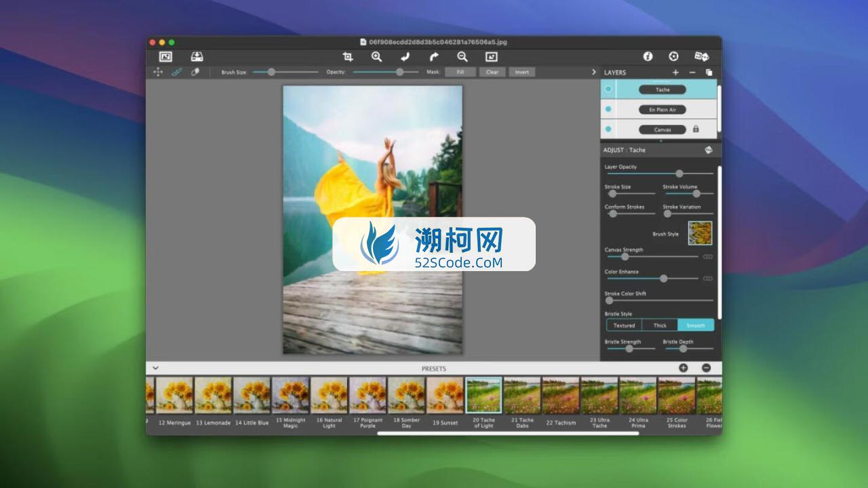Toggle the link switch beside Canvas Strength

(x=708, y=257)
